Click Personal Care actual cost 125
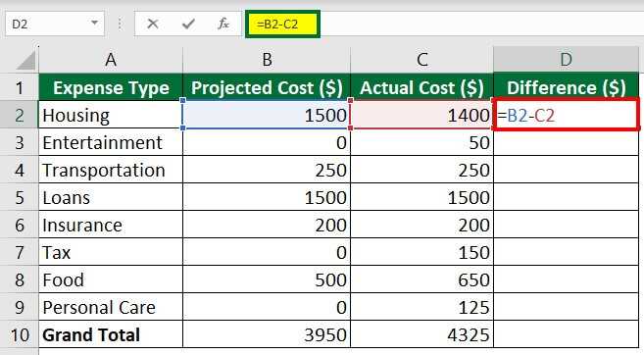 pos(421,307)
